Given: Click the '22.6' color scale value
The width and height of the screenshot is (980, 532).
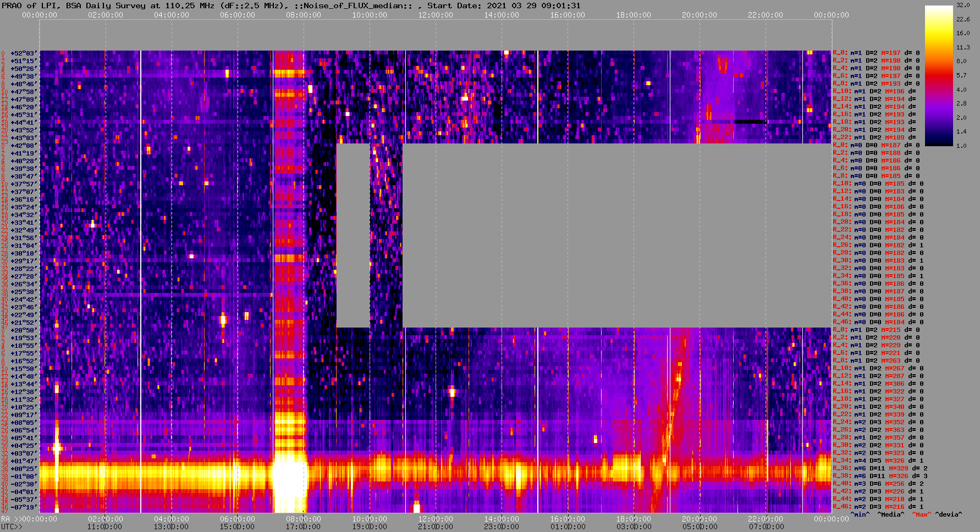Looking at the screenshot, I should point(963,19).
